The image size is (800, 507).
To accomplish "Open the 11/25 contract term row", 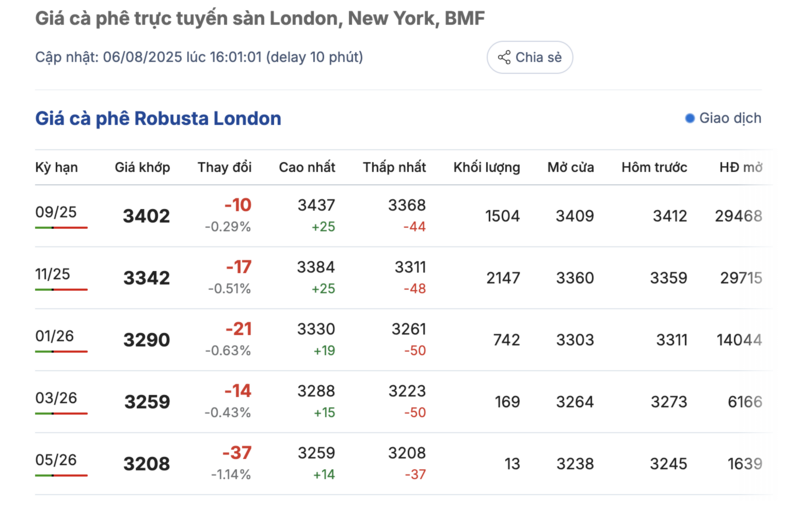I will [x=403, y=278].
